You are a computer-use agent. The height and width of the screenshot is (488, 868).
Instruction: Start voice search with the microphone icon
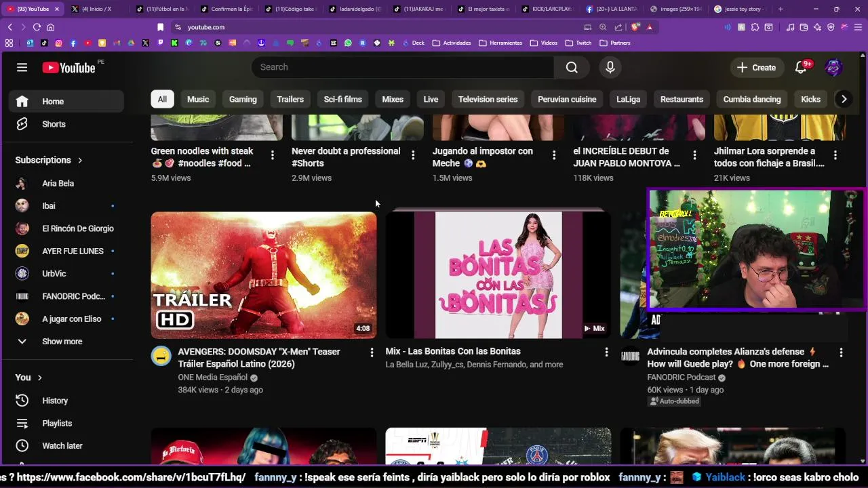(610, 67)
